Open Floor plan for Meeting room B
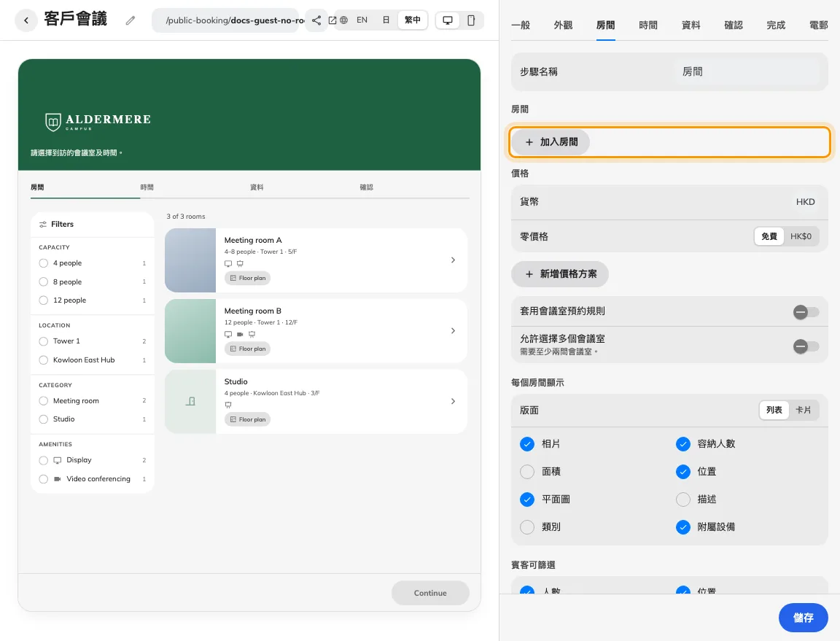 click(x=247, y=349)
